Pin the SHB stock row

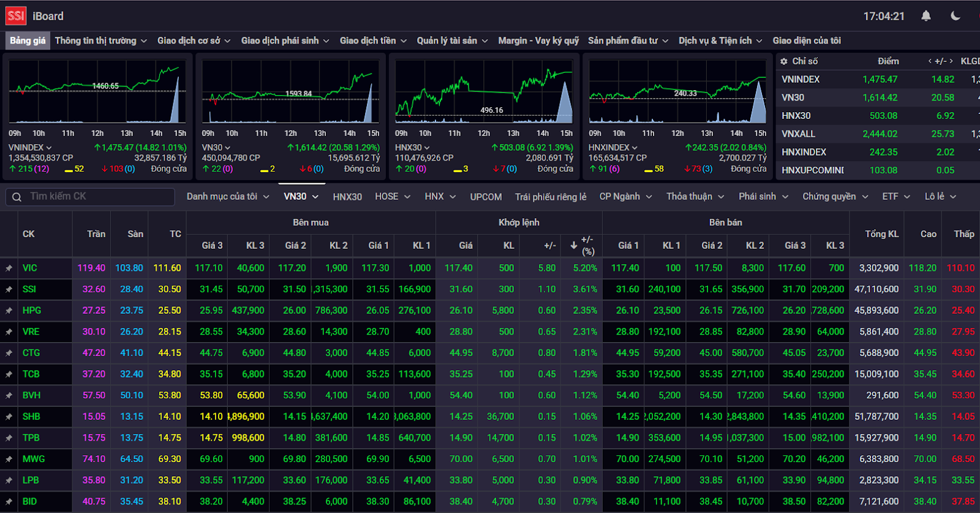click(9, 417)
